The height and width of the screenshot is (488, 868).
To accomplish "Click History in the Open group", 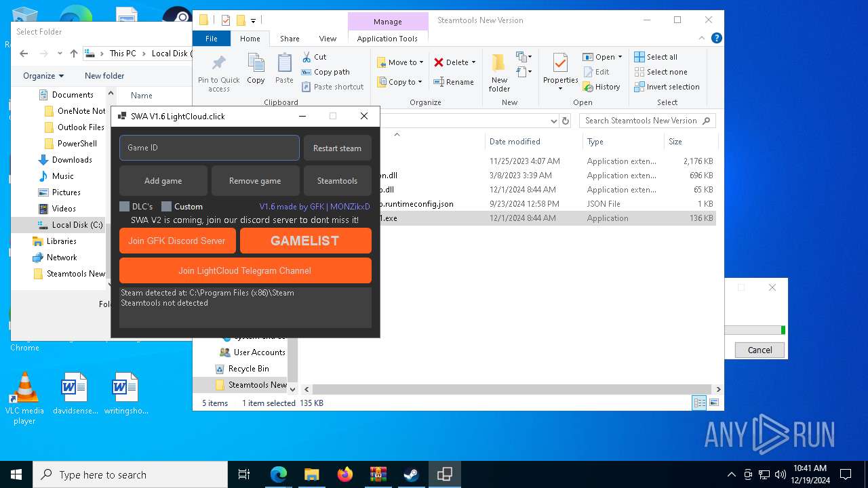I will [x=601, y=87].
